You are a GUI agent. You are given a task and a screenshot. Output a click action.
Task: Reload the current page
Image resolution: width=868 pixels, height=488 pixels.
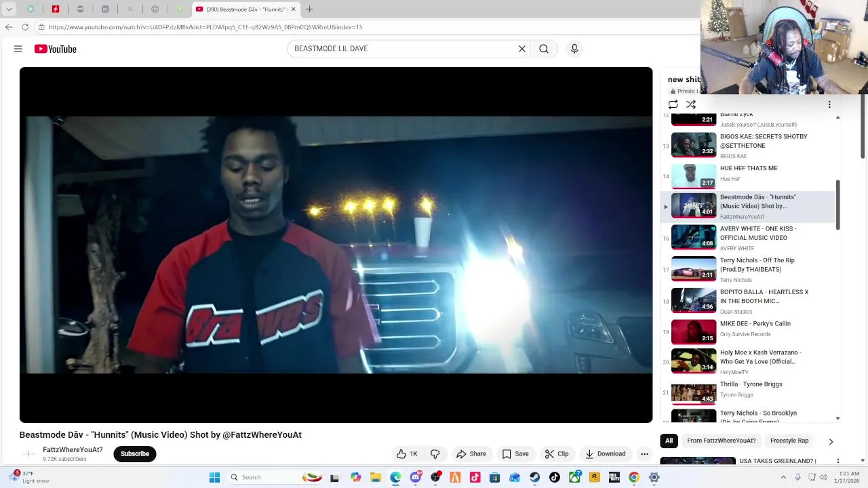[x=25, y=27]
